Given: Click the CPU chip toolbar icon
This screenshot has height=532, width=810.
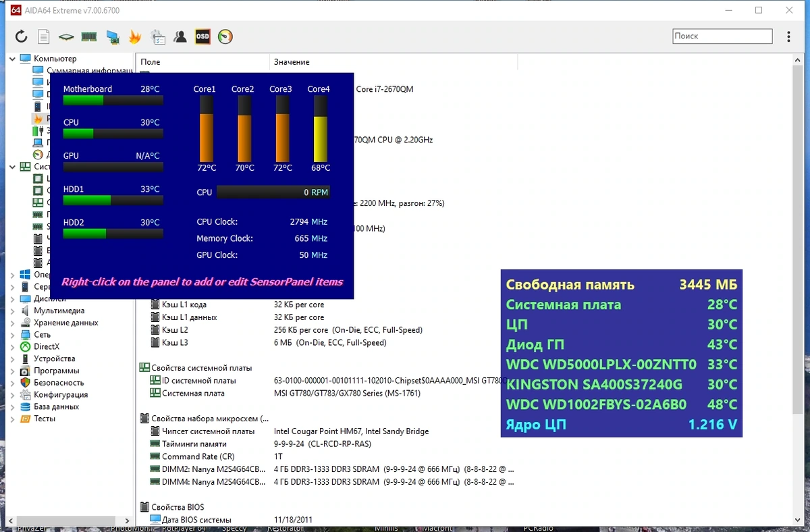Looking at the screenshot, I should point(66,36).
